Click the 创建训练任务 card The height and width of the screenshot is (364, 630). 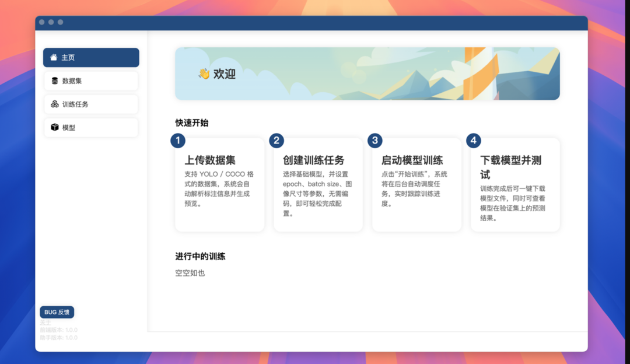click(x=318, y=187)
